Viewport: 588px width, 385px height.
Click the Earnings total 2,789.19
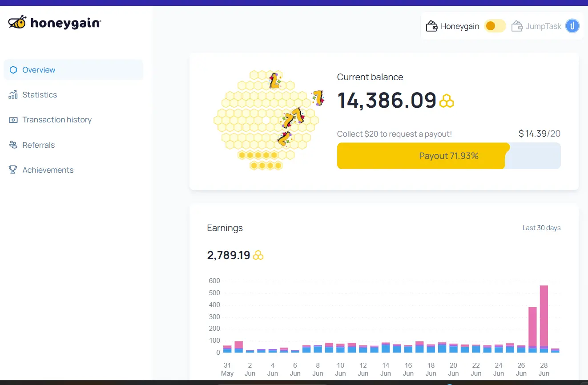[x=229, y=255]
